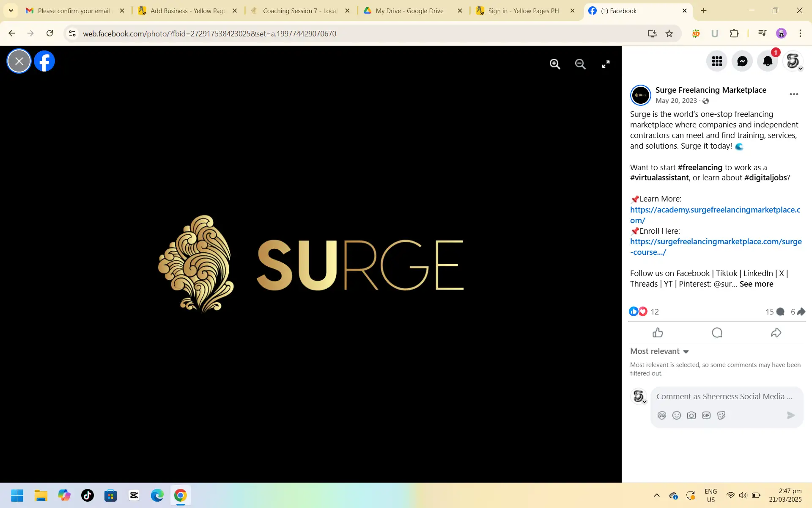Switch commenting identity via the avatar dropdown

coord(639,397)
